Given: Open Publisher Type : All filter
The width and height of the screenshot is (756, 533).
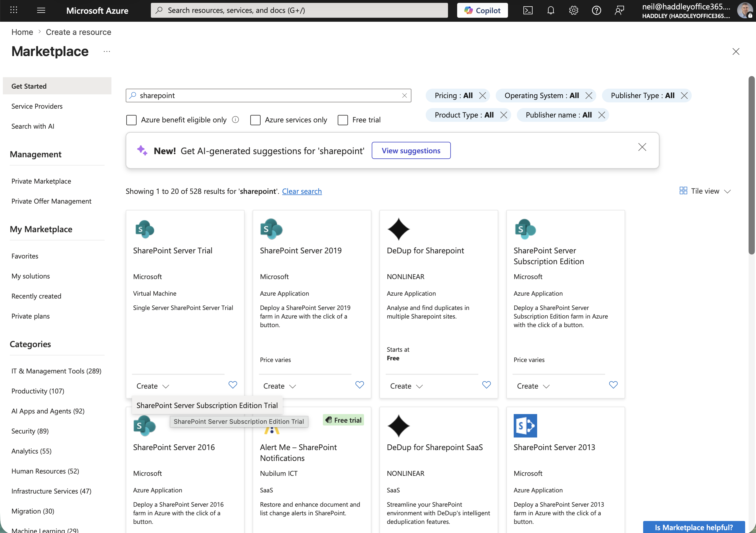Looking at the screenshot, I should coord(642,96).
